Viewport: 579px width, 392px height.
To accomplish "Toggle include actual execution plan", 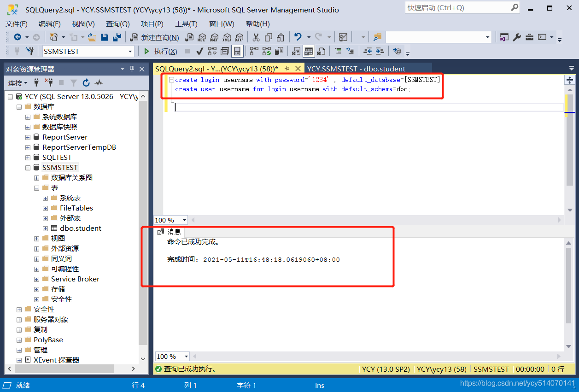I will (254, 51).
